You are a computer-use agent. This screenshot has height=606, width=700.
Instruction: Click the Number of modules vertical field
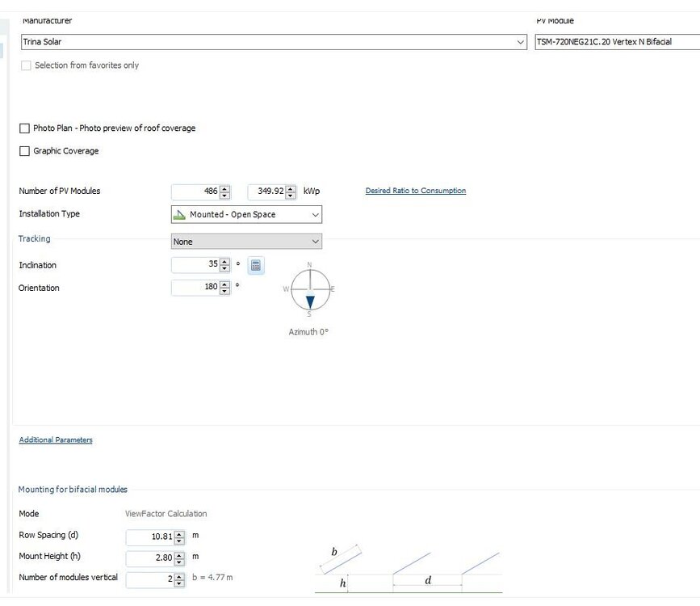[150, 579]
